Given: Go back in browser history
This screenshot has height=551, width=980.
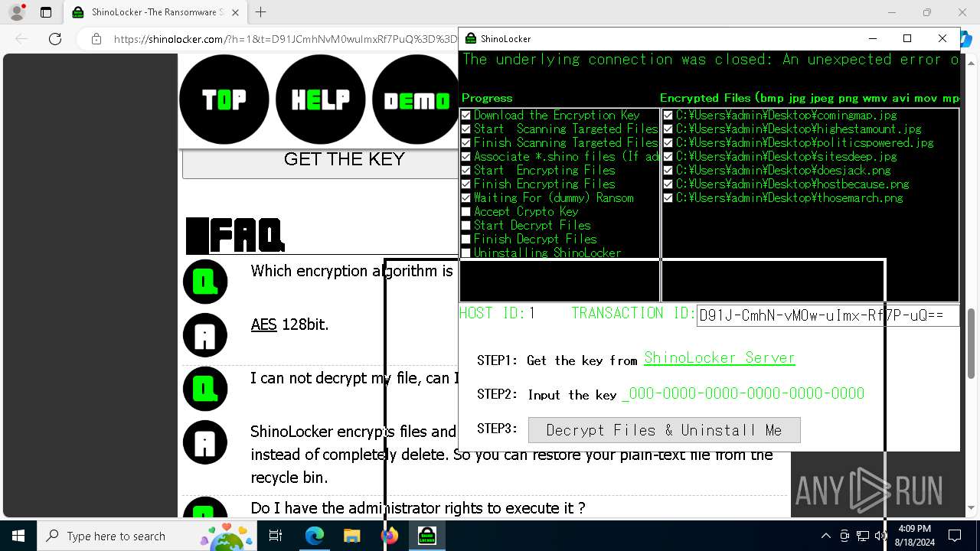Looking at the screenshot, I should [21, 39].
